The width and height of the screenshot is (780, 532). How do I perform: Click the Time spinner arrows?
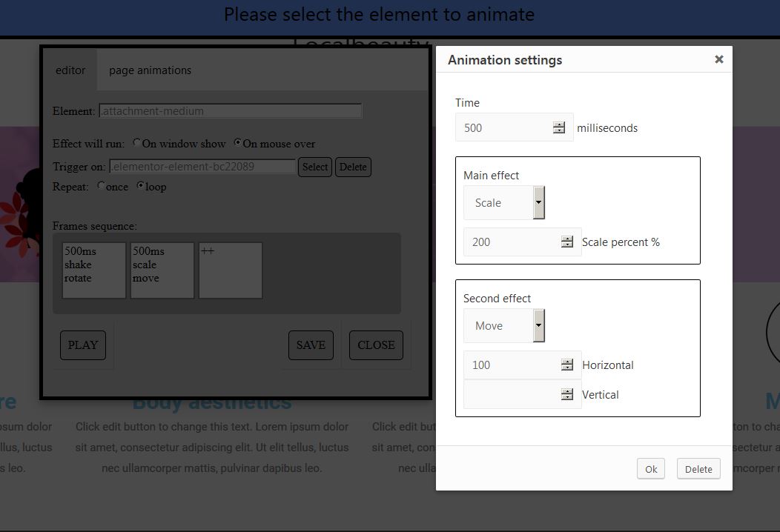click(x=558, y=127)
